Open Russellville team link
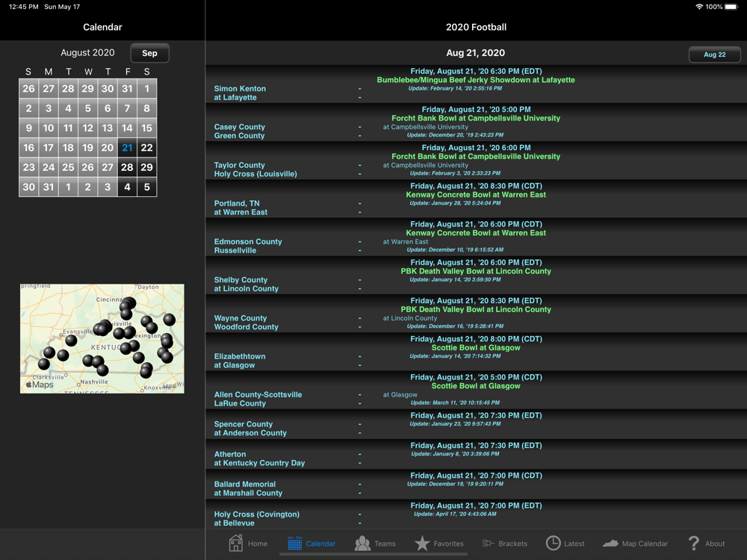The height and width of the screenshot is (560, 747). pyautogui.click(x=235, y=250)
